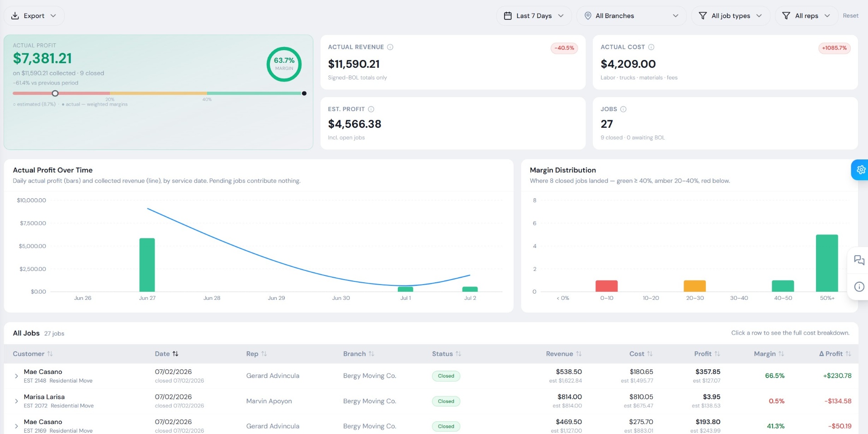Click the estimated margin marker on the margin bar
The height and width of the screenshot is (434, 868).
click(55, 93)
